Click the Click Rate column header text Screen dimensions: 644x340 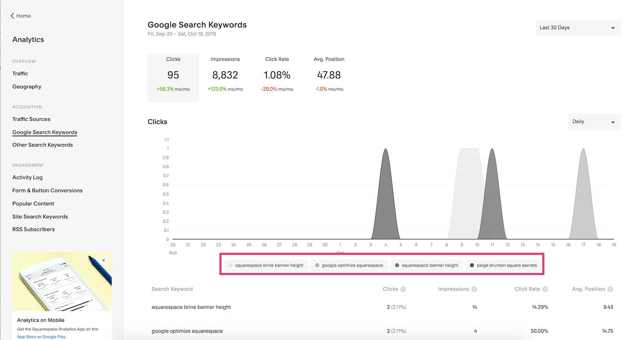pos(527,289)
